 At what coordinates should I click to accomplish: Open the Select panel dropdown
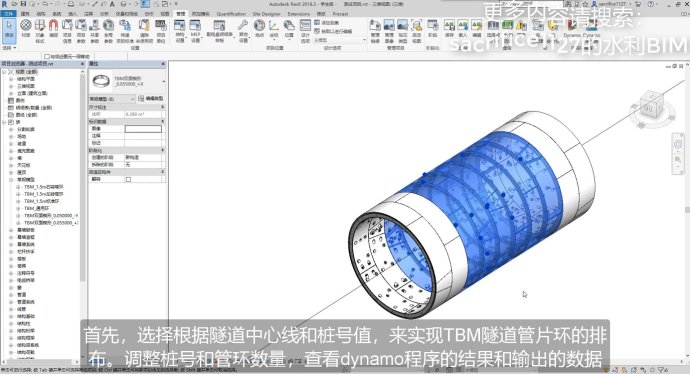[9, 48]
